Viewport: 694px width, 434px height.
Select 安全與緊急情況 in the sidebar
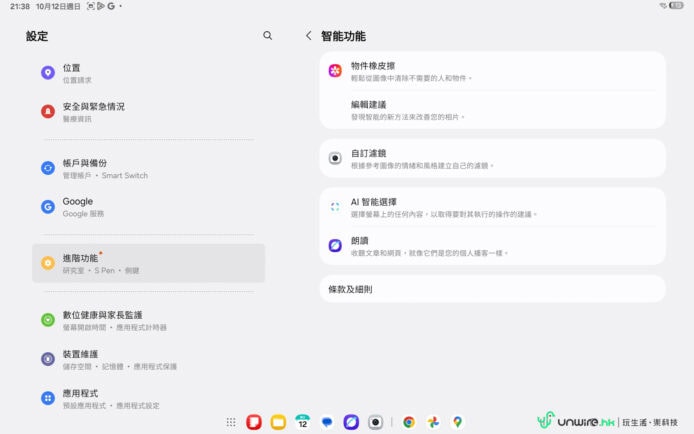click(x=148, y=111)
